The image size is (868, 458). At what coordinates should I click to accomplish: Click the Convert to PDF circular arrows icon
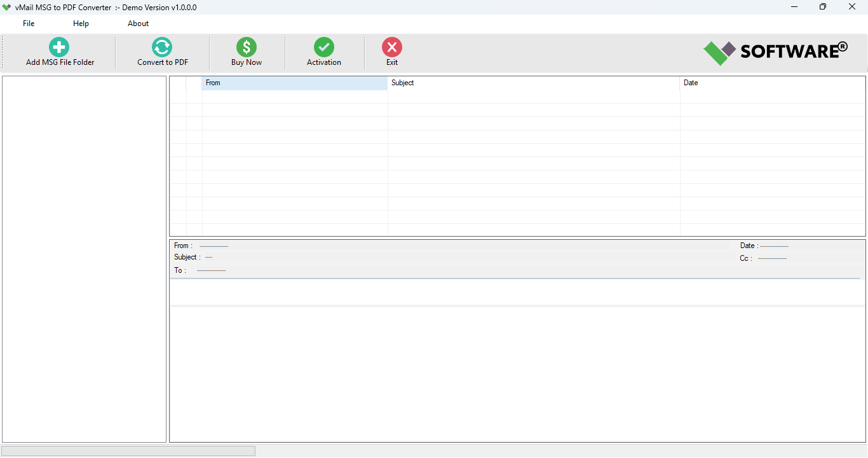tap(162, 46)
